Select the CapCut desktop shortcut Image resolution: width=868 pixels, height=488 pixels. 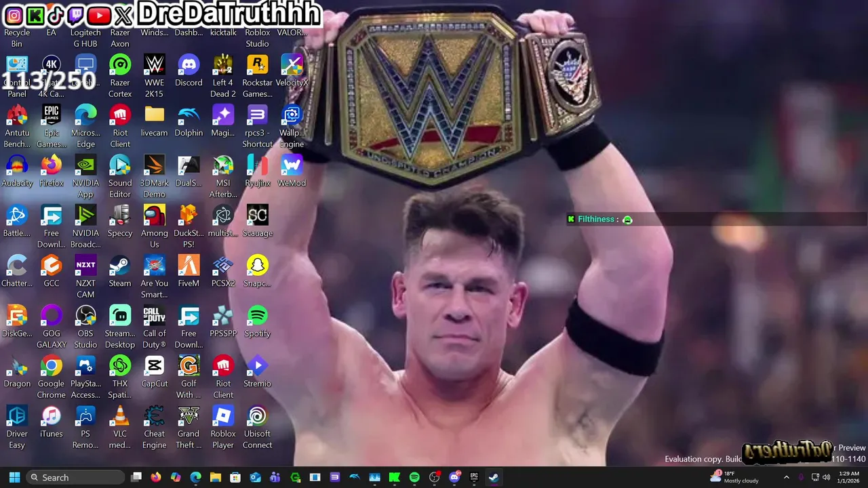tap(155, 371)
